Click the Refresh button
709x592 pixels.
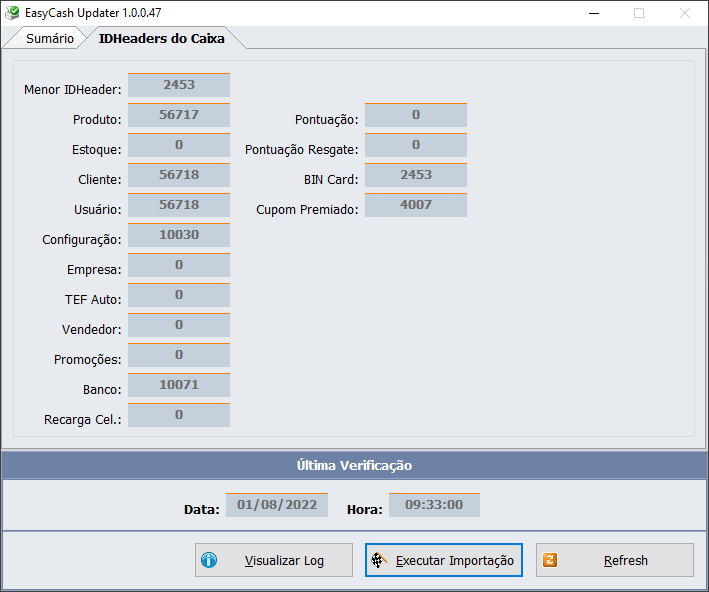pyautogui.click(x=614, y=561)
